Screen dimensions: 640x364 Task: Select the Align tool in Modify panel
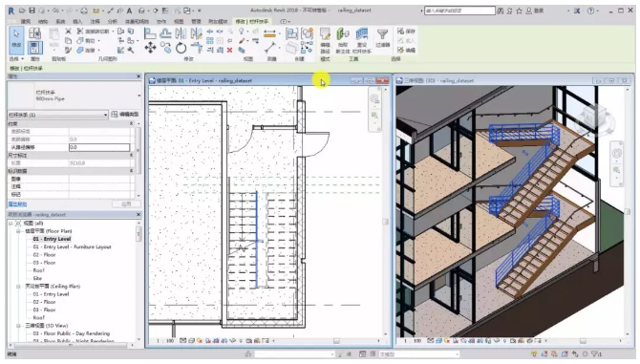click(150, 33)
